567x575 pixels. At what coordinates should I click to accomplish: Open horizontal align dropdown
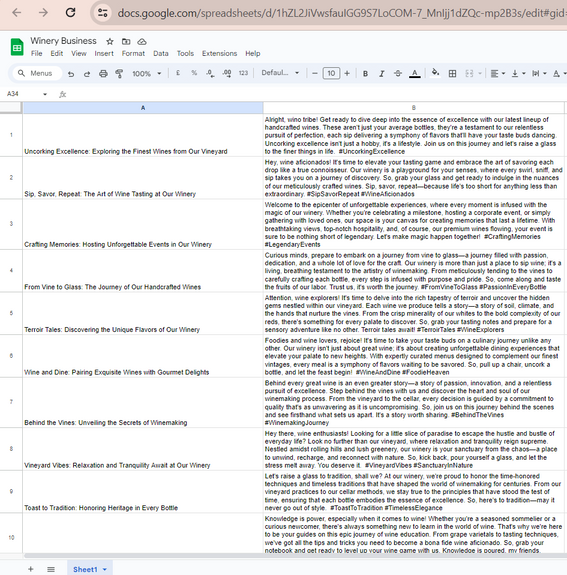(498, 74)
